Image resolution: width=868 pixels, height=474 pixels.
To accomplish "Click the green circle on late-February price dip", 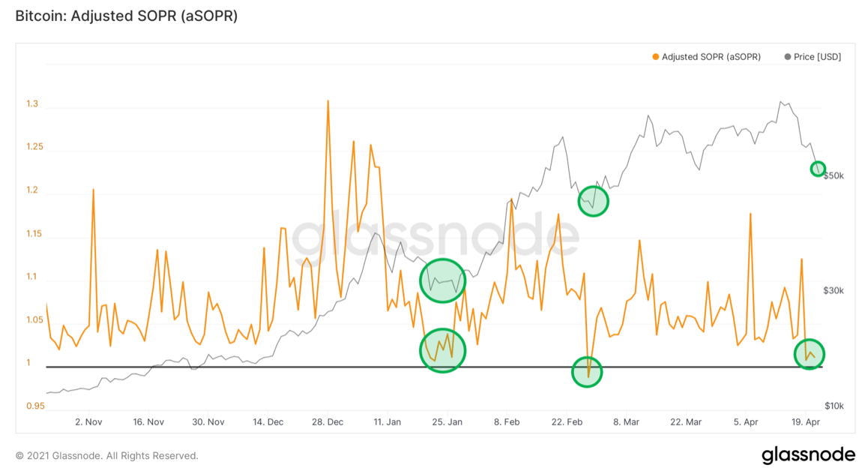I will 594,202.
